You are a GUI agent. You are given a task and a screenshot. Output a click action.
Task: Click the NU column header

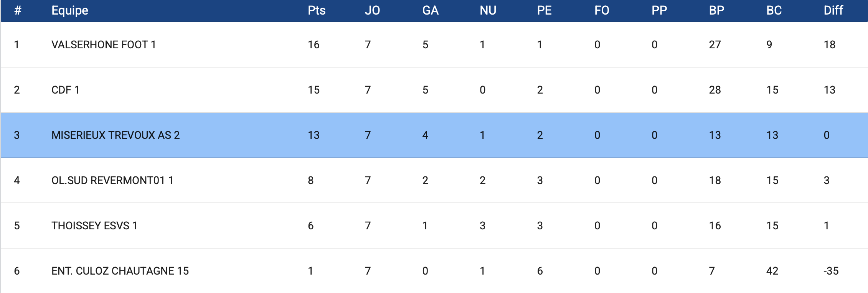coord(488,10)
